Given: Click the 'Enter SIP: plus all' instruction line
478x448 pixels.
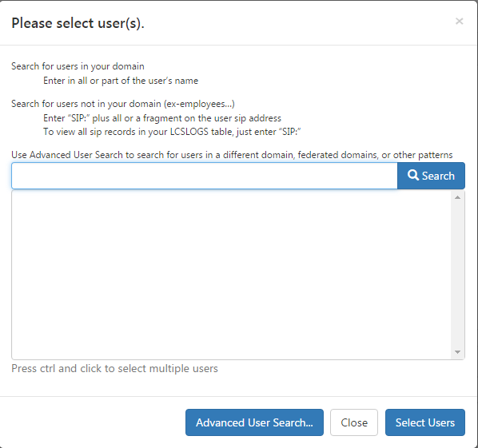Looking at the screenshot, I should point(162,118).
